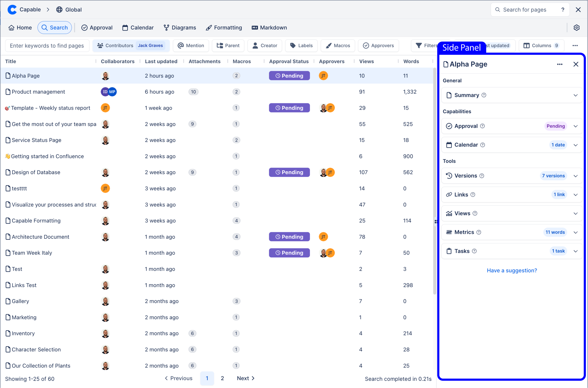Go to Next results page
Image resolution: width=588 pixels, height=388 pixels.
coord(245,378)
